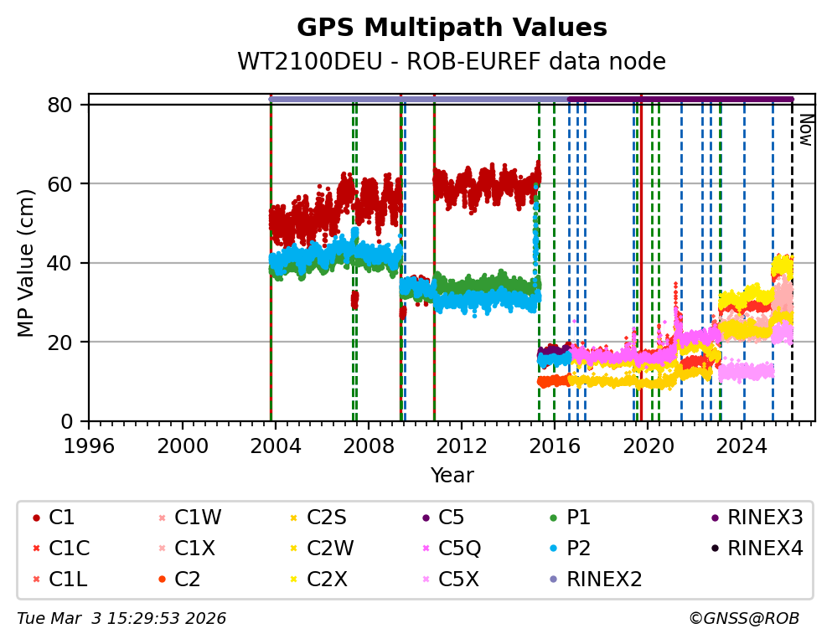
Task: Click the WT2100DEU station subtitle
Action: [452, 62]
